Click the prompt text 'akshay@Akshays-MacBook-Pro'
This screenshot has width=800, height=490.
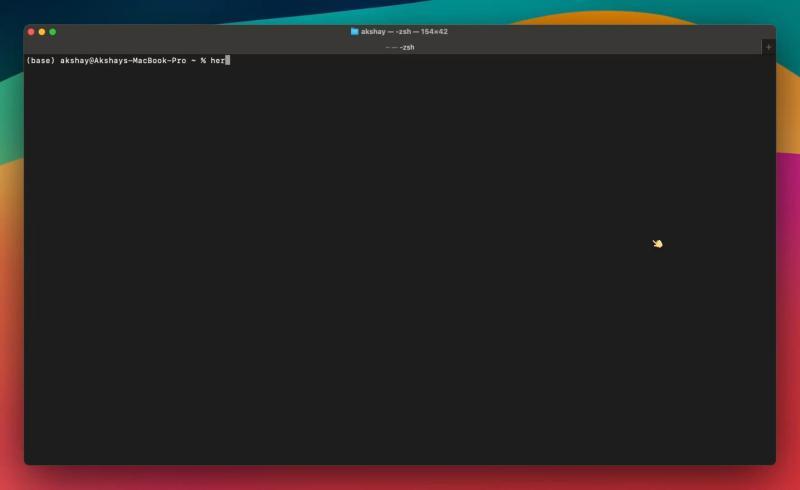pos(123,61)
